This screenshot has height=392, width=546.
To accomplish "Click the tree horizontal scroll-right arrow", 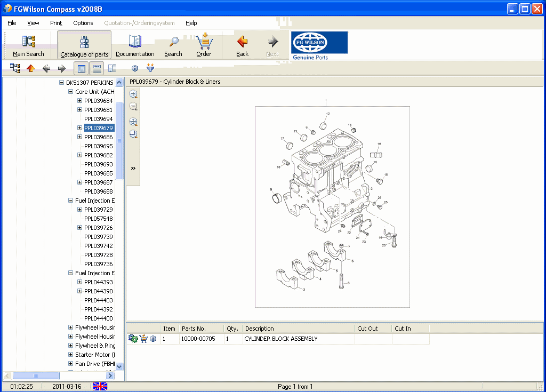I will coord(110,375).
